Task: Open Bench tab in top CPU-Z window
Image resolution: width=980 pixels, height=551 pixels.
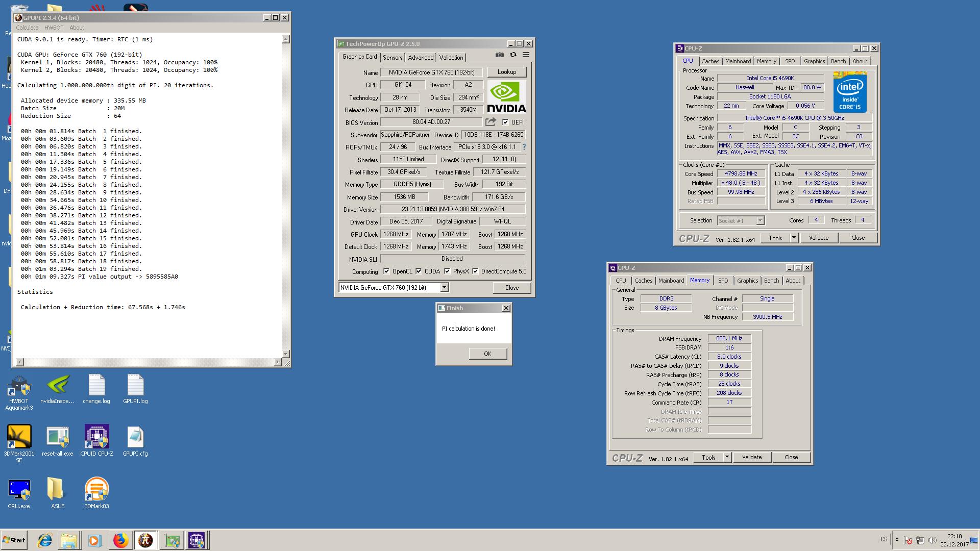Action: (x=838, y=61)
